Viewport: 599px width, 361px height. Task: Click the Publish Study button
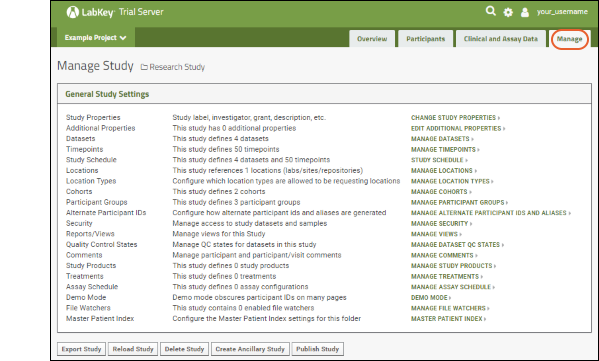point(317,349)
